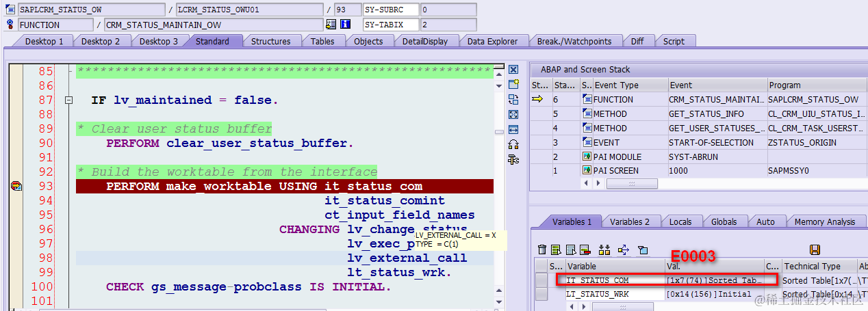Switch to Desktop 3 tab
This screenshot has height=311, width=868.
tap(159, 41)
